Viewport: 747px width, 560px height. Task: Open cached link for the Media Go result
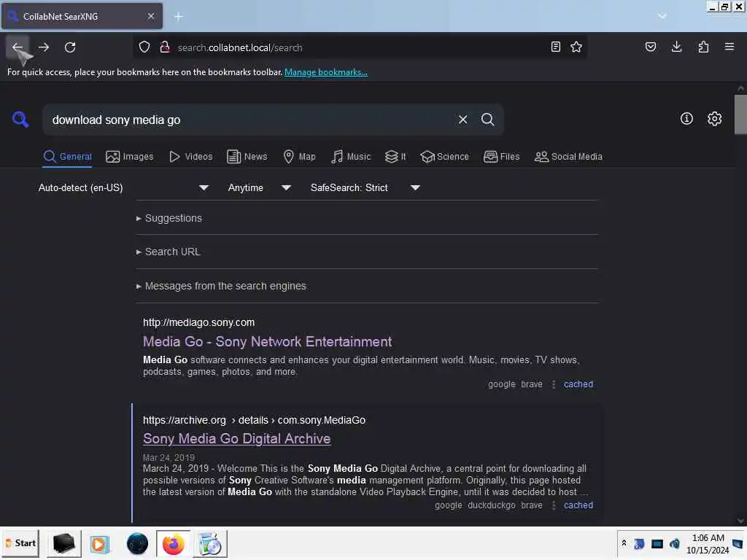coord(578,384)
